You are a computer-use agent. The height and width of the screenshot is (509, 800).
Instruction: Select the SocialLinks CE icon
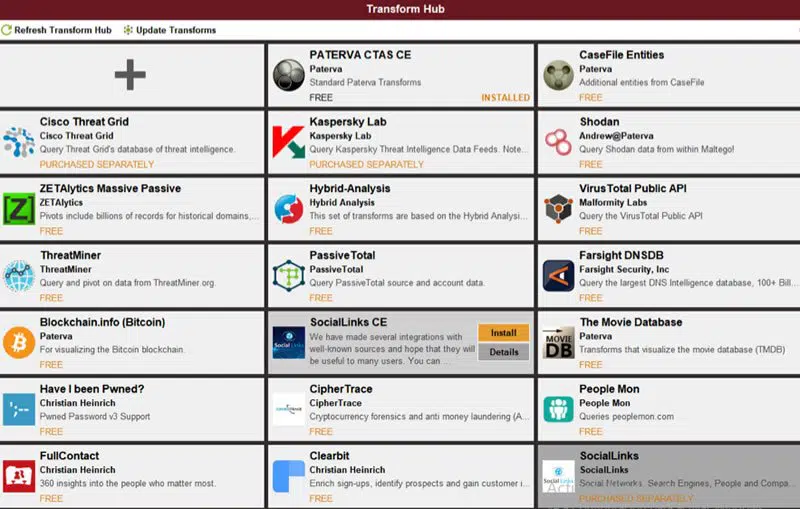click(x=288, y=343)
